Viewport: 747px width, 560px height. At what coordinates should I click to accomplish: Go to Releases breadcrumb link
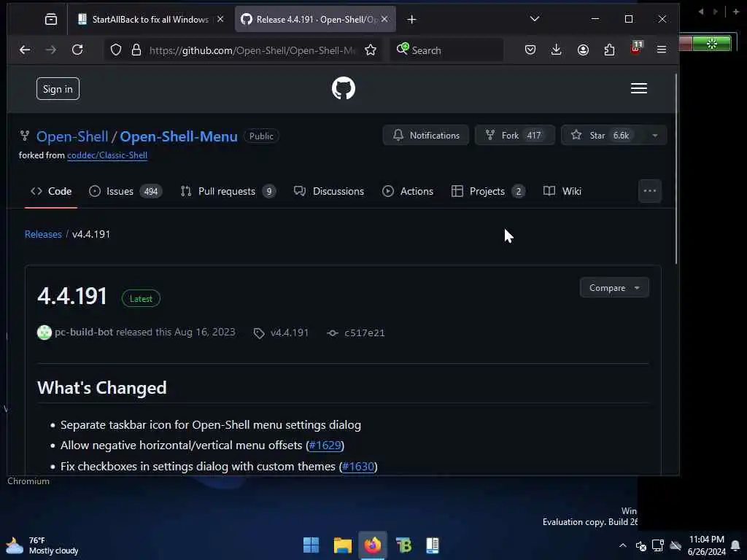pos(43,234)
